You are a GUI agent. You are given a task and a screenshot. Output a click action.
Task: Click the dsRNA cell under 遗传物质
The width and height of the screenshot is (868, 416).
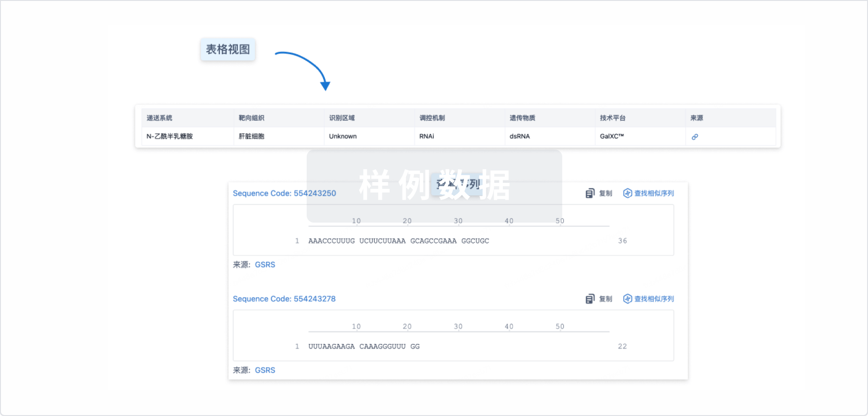coord(519,136)
